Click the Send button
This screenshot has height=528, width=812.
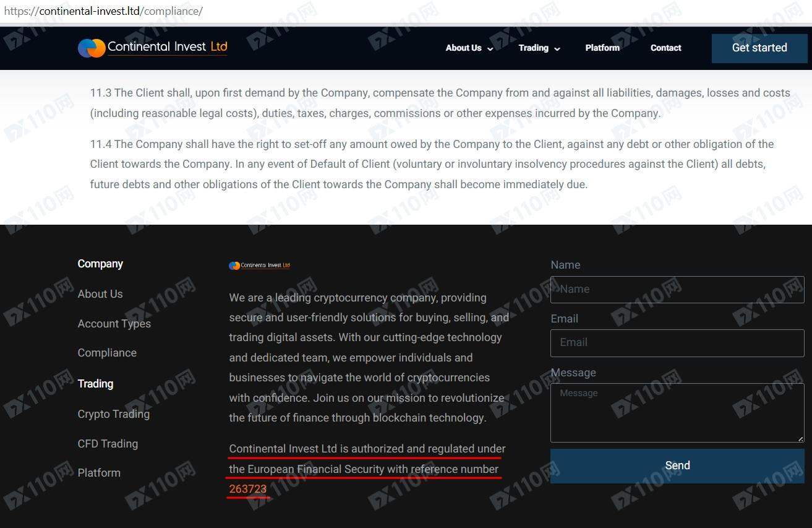click(x=677, y=465)
